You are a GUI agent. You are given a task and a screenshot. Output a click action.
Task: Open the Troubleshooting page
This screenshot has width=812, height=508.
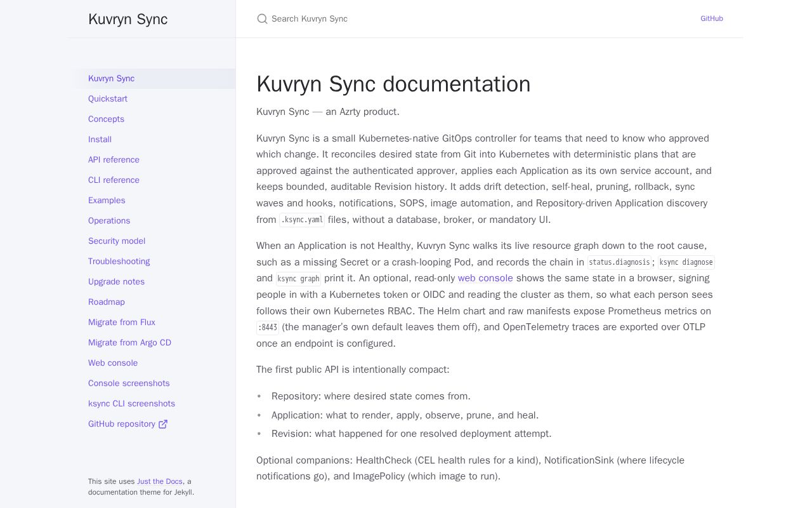119,262
